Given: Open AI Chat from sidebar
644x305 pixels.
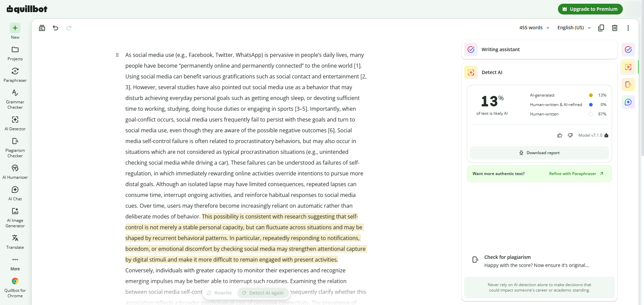Looking at the screenshot, I should [15, 194].
